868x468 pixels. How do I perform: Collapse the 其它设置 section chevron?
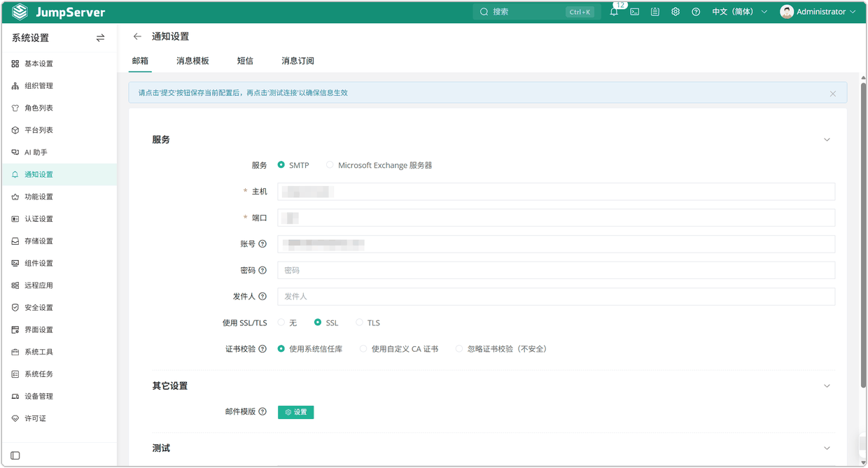[x=827, y=386]
